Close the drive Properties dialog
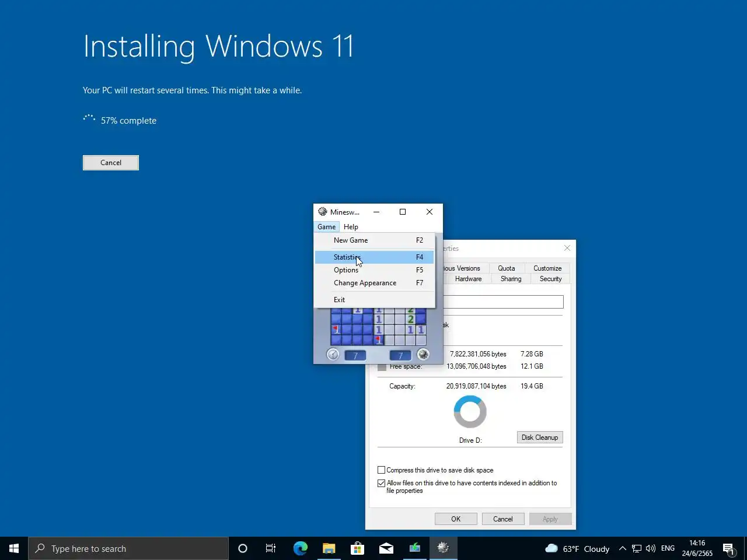The height and width of the screenshot is (560, 747). click(567, 248)
